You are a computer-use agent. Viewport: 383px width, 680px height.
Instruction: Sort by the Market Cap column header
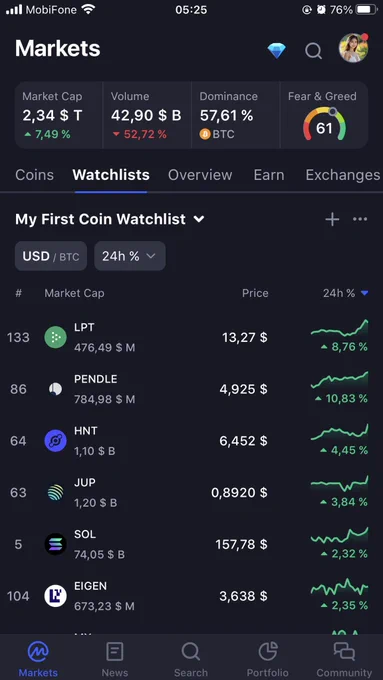(74, 293)
